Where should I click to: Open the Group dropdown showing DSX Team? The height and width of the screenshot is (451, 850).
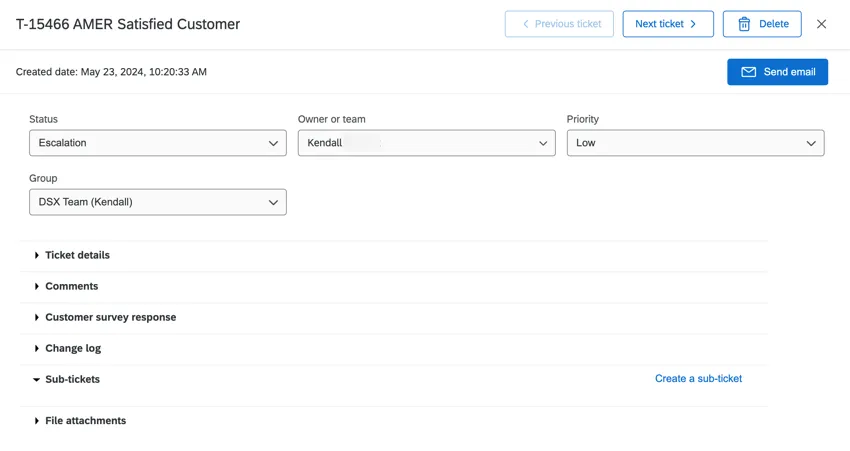[x=157, y=202]
